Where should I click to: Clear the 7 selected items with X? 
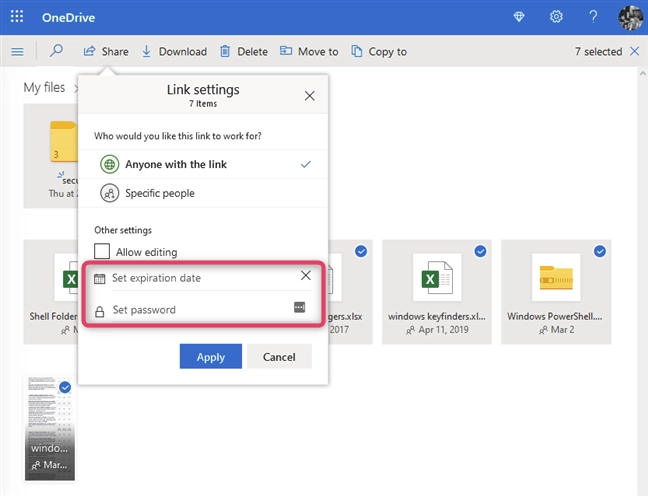click(x=634, y=51)
